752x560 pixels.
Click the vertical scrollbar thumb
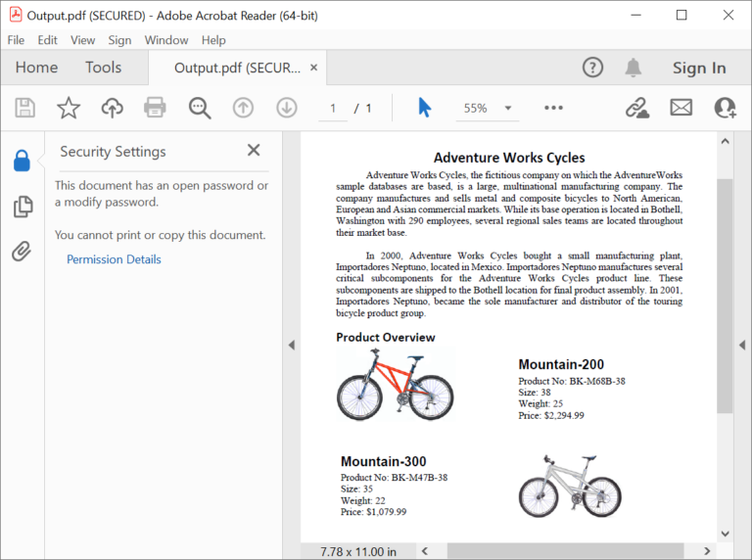coord(725,294)
